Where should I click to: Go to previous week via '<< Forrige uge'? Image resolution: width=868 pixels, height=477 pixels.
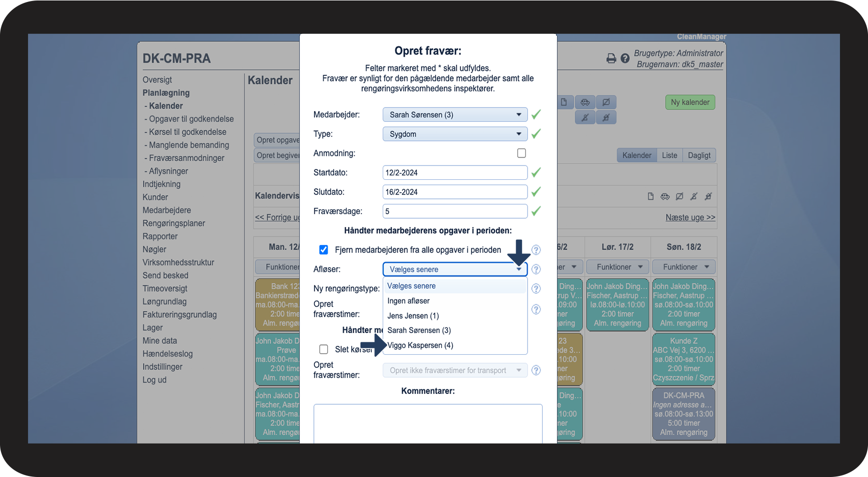tap(278, 218)
